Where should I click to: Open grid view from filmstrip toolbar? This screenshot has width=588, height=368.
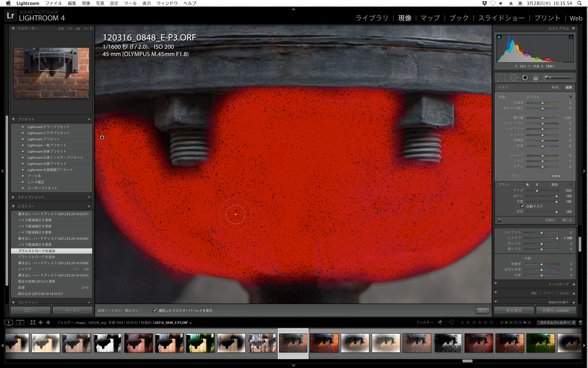click(x=33, y=322)
